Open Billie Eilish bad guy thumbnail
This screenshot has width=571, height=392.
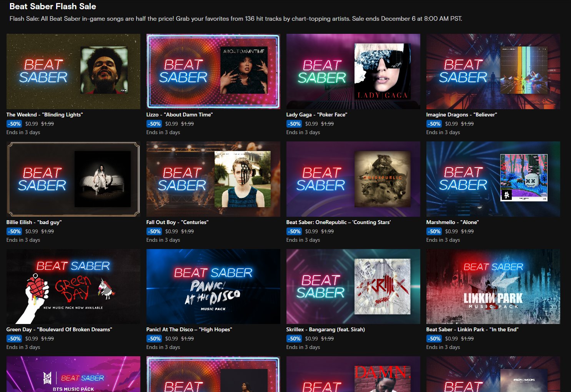point(73,179)
